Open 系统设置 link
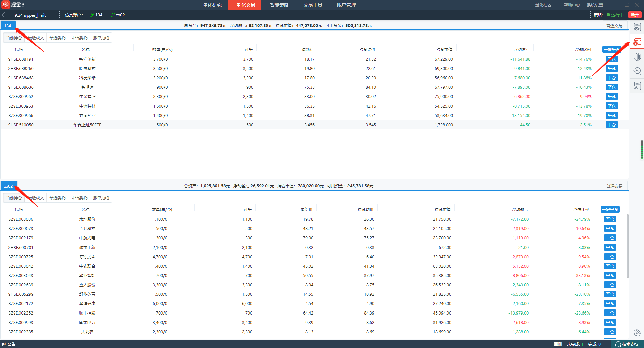This screenshot has width=644, height=348. pyautogui.click(x=595, y=5)
